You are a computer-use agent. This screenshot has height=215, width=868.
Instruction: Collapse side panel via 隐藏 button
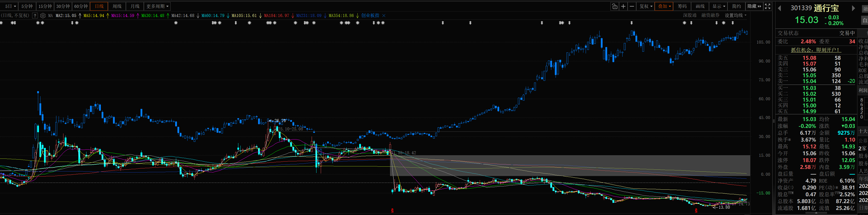(x=754, y=6)
